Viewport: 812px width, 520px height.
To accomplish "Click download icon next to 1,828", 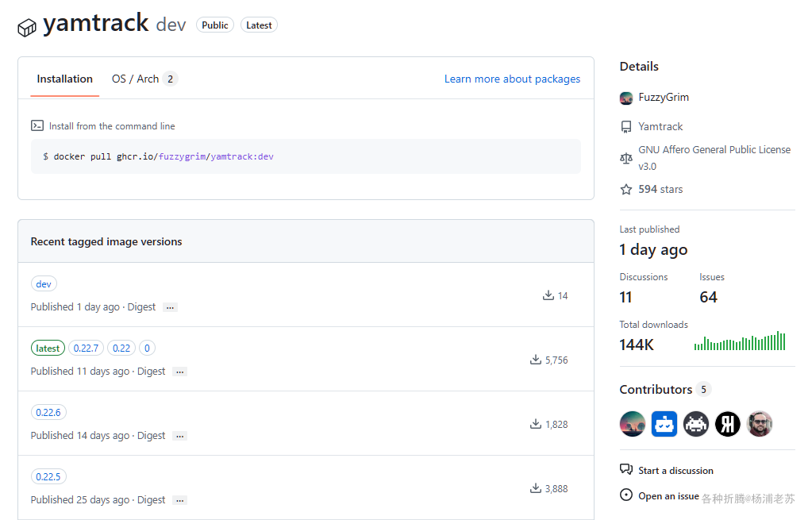I will pos(536,424).
